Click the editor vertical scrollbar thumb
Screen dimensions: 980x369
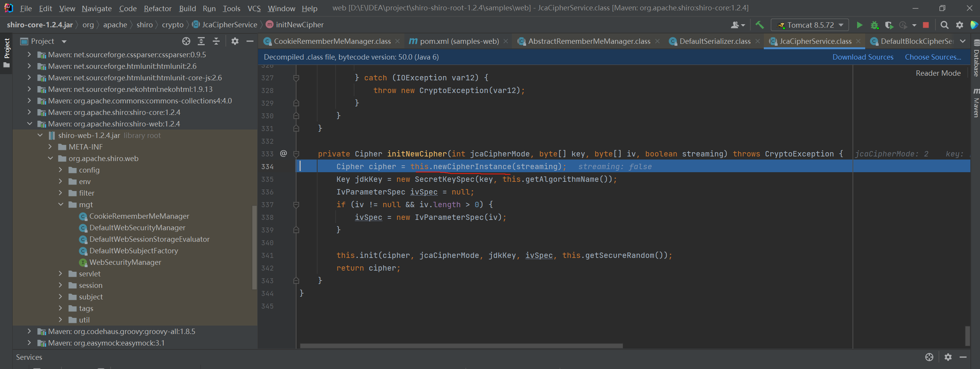pyautogui.click(x=967, y=336)
